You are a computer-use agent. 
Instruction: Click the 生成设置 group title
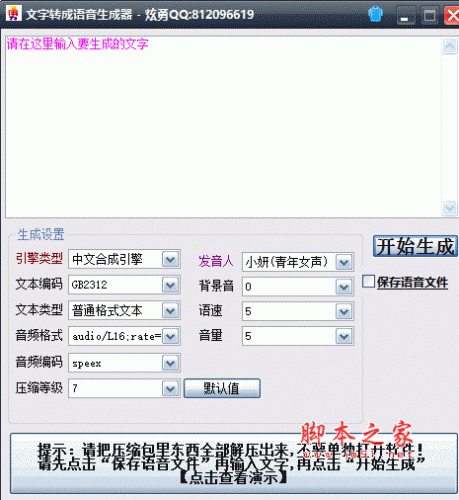(41, 235)
